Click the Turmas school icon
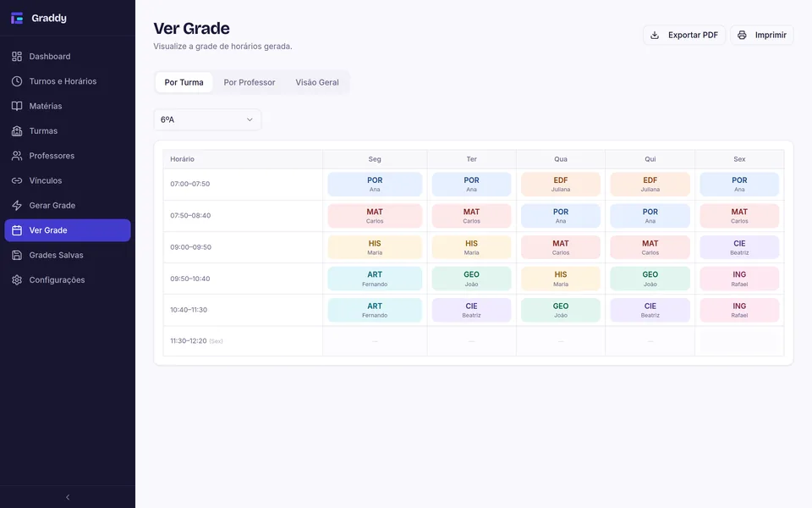The image size is (812, 508). click(x=17, y=131)
